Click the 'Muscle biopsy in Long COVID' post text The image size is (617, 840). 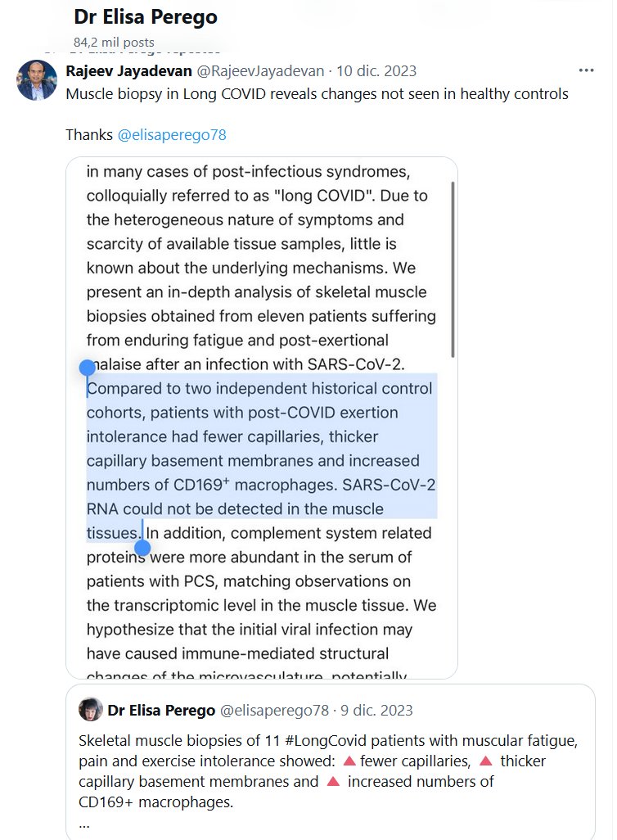[317, 93]
